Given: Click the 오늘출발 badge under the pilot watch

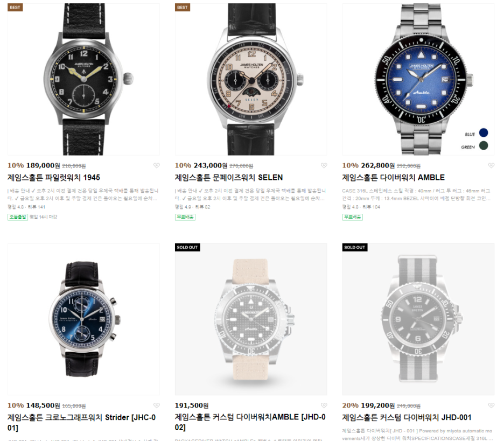Looking at the screenshot, I should pos(18,217).
